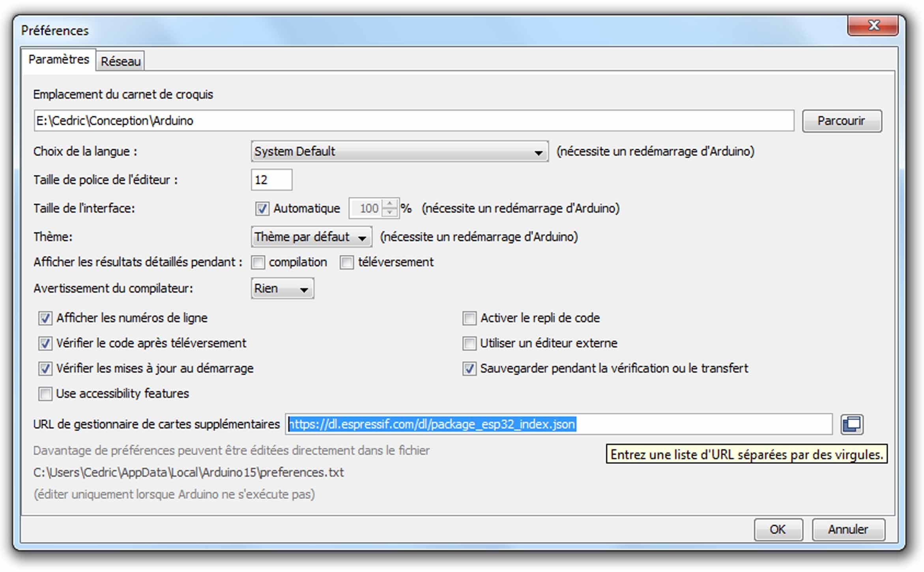
Task: Open the additional board URLs editor window icon
Action: point(851,424)
